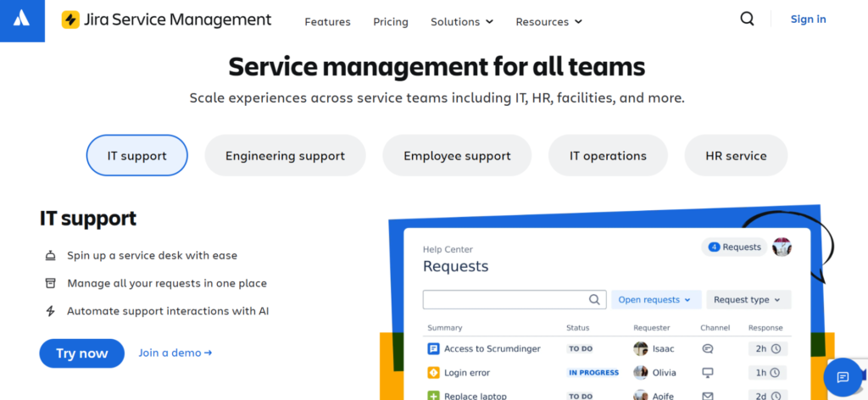This screenshot has width=868, height=400.
Task: Click the Summary column header
Action: tap(444, 327)
